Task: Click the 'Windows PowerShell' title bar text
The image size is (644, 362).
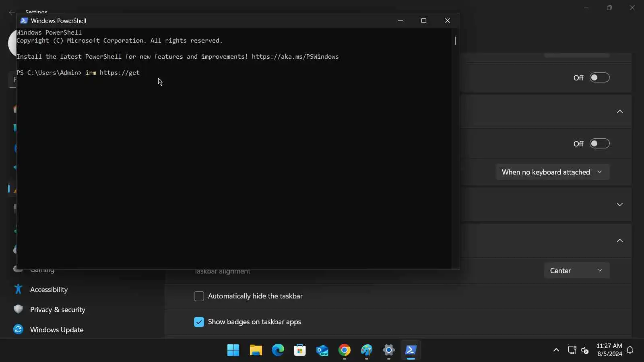Action: click(58, 21)
